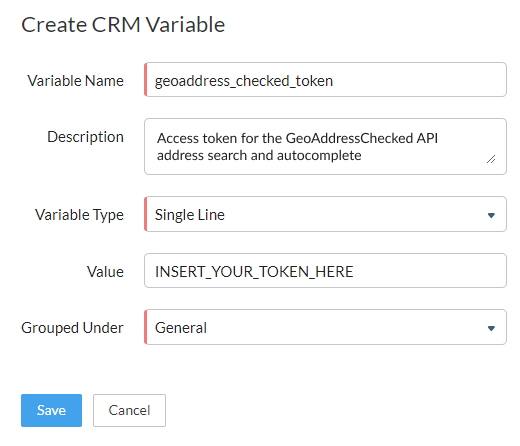Click the Value label text
Image resolution: width=520 pixels, height=446 pixels.
tap(105, 272)
